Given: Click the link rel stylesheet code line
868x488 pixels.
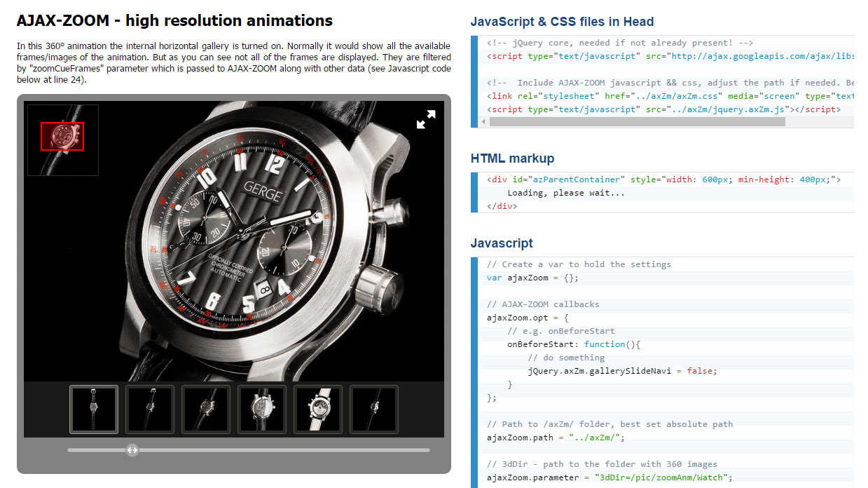Looking at the screenshot, I should click(x=670, y=96).
